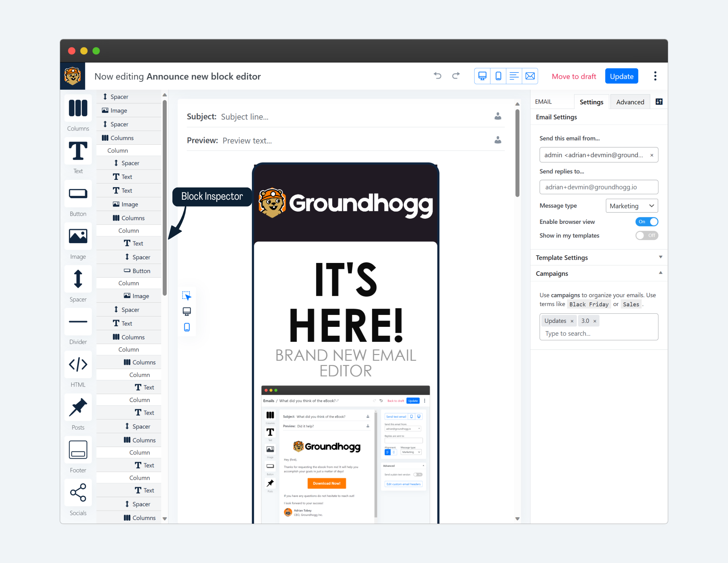Select the topmost Spacer row
The image size is (728, 563).
(129, 97)
